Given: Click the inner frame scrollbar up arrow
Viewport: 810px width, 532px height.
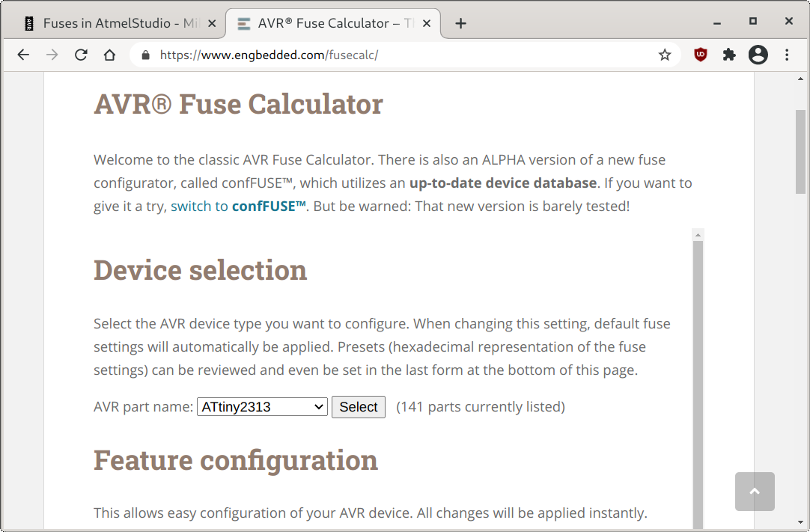Looking at the screenshot, I should (698, 235).
